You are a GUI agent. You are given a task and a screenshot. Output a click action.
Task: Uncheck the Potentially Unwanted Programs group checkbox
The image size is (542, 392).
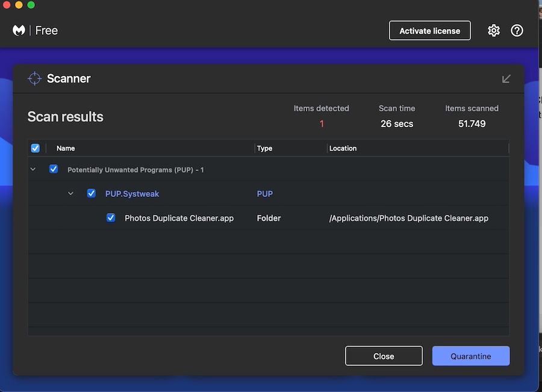click(54, 169)
